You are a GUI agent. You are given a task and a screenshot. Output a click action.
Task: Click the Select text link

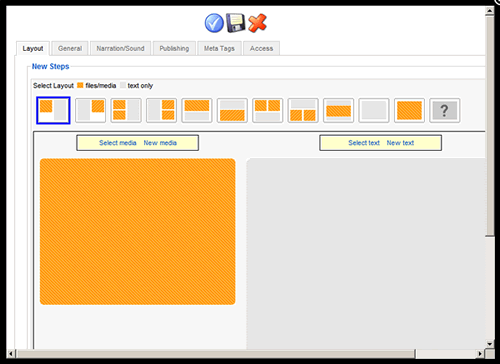pos(364,143)
